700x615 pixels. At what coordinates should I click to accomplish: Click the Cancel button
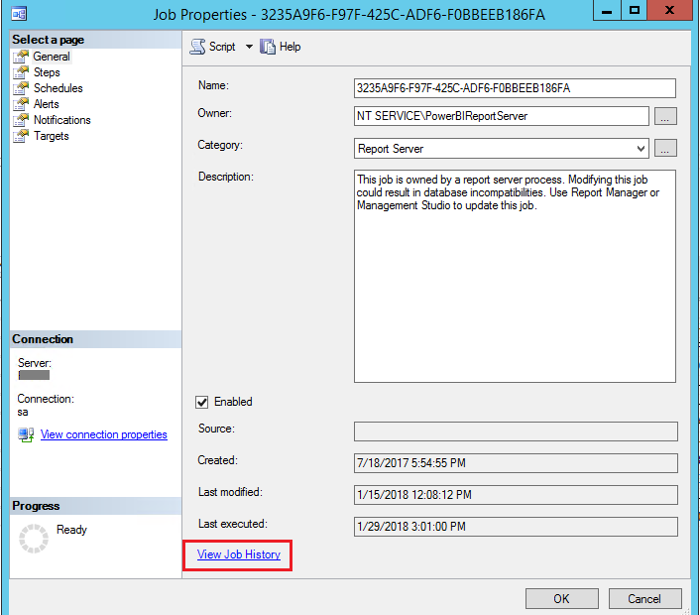coord(644,598)
